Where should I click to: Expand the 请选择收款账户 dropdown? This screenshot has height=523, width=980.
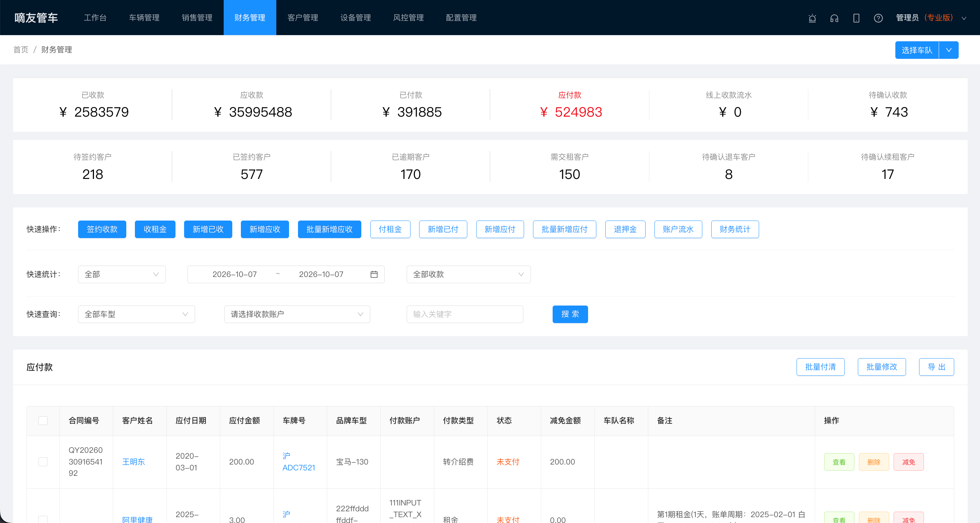coord(297,314)
